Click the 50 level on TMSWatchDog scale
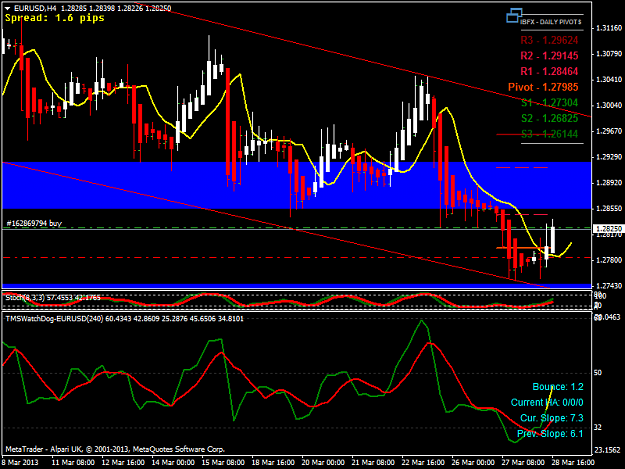Viewport: 625px width, 469px height. 598,373
